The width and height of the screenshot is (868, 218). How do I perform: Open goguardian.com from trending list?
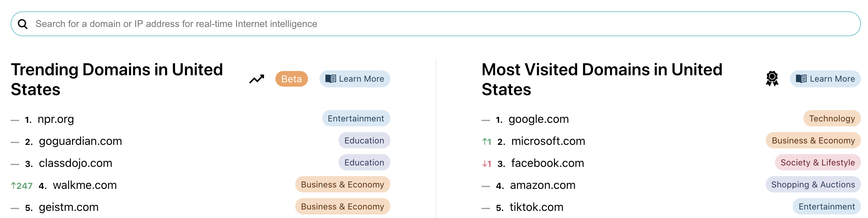click(x=81, y=141)
